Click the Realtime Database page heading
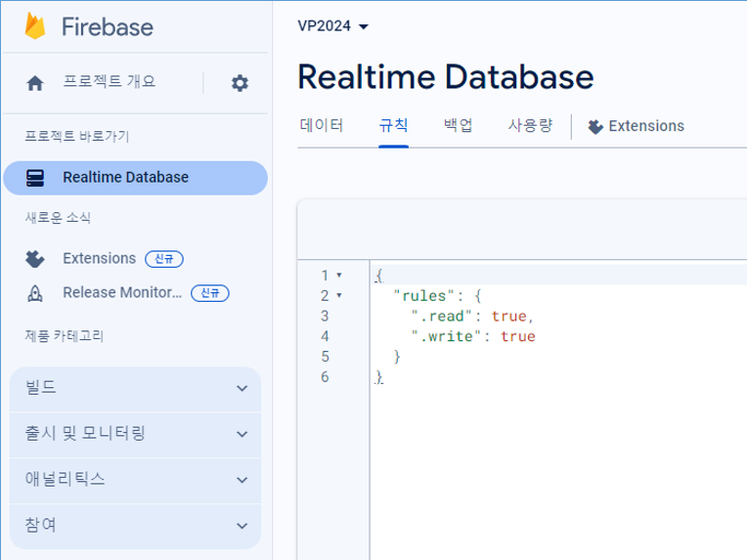Image resolution: width=747 pixels, height=560 pixels. [x=446, y=77]
